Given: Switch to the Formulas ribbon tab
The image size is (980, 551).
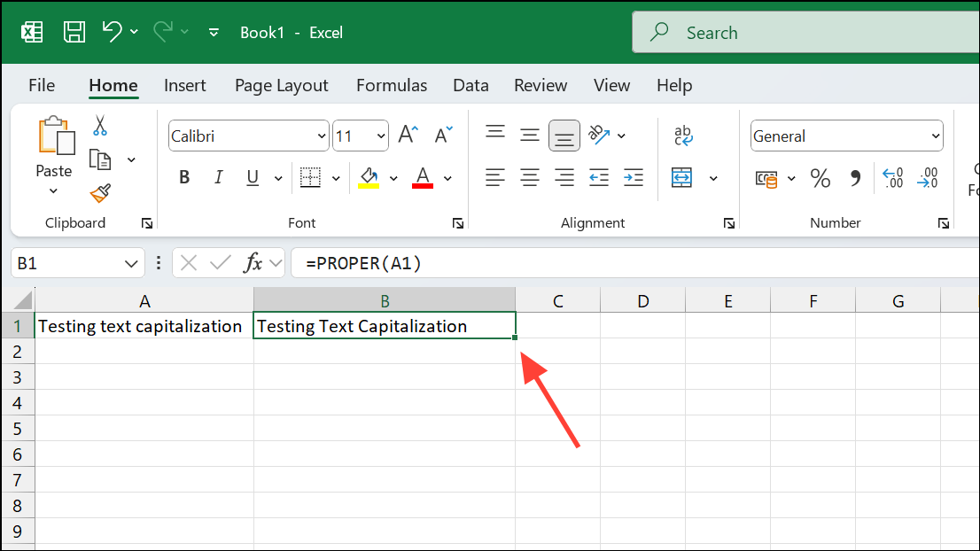Looking at the screenshot, I should pyautogui.click(x=392, y=85).
